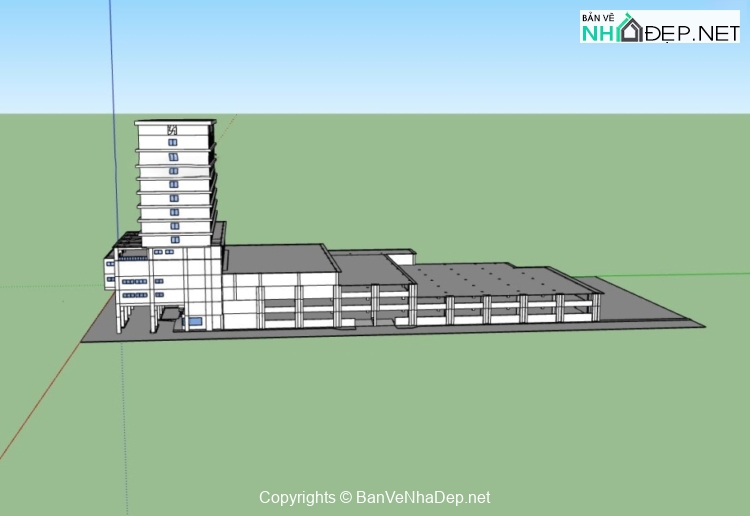Select the open parking level on the right

tap(520, 308)
